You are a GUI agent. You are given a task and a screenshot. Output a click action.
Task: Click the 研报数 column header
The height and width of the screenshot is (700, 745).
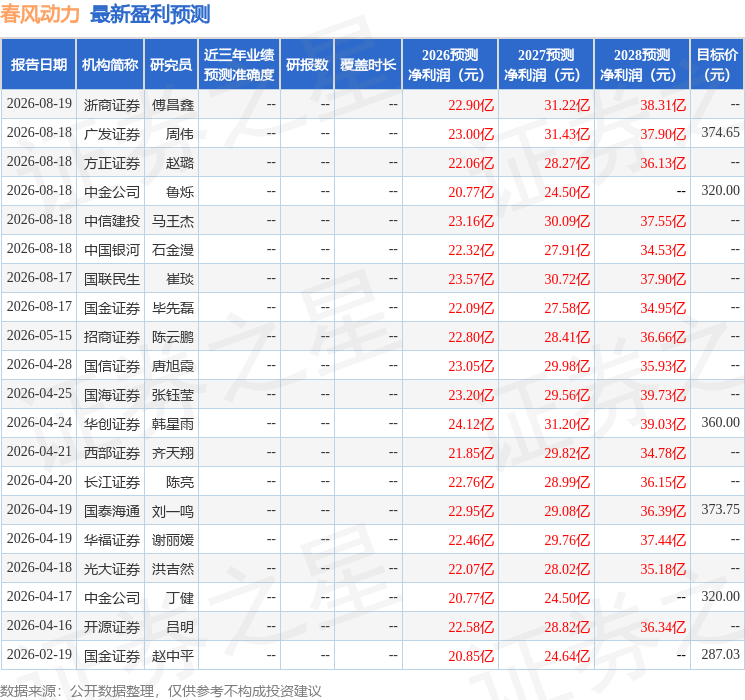tap(307, 65)
